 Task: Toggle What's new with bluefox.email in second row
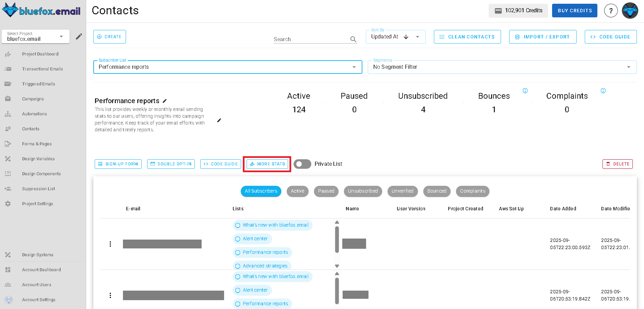(x=272, y=276)
